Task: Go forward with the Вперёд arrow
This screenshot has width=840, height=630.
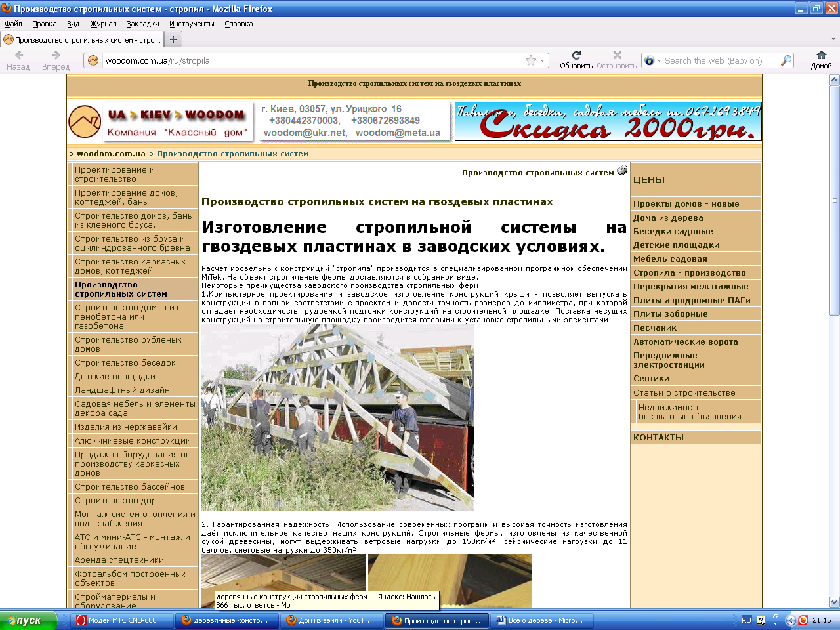Action: click(56, 56)
